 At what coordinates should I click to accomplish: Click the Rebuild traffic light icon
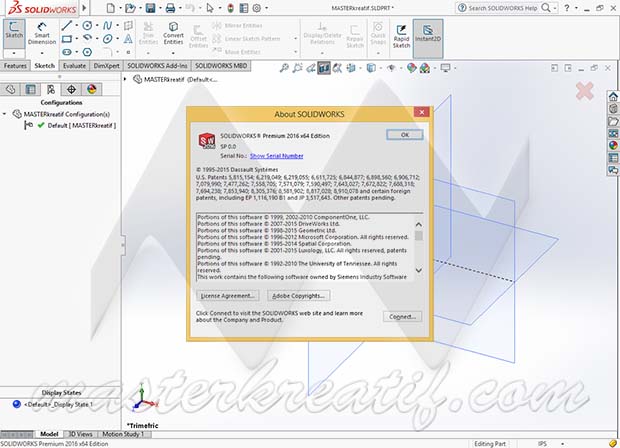(x=231, y=8)
